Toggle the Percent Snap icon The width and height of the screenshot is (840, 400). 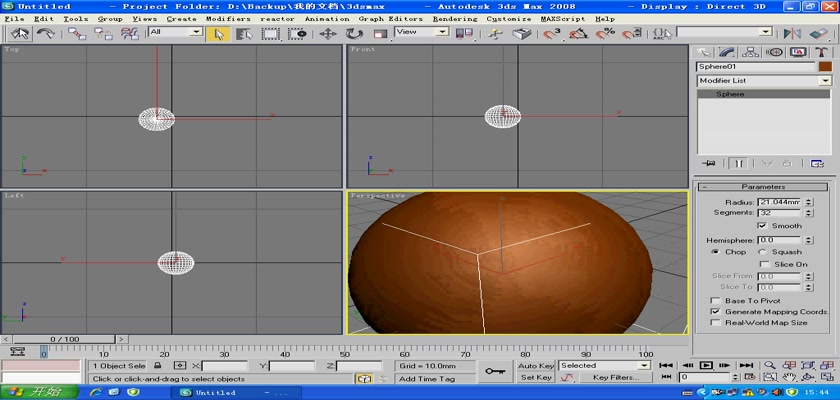605,33
